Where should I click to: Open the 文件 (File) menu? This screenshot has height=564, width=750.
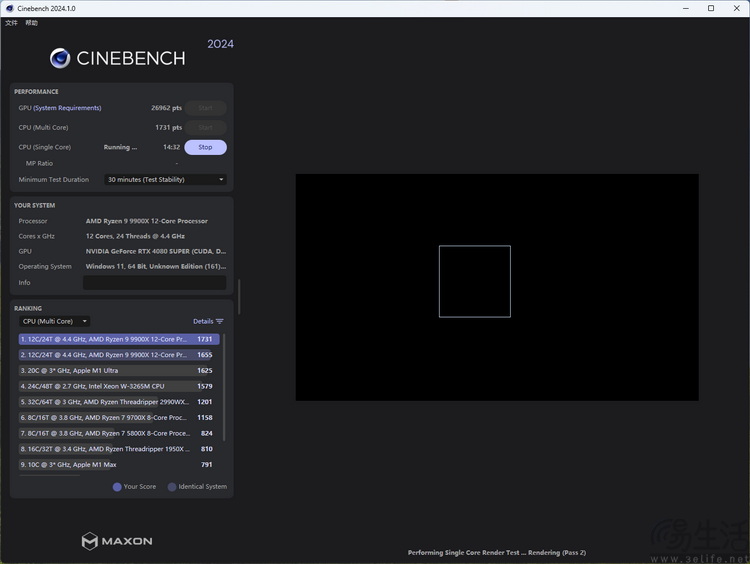tap(11, 22)
